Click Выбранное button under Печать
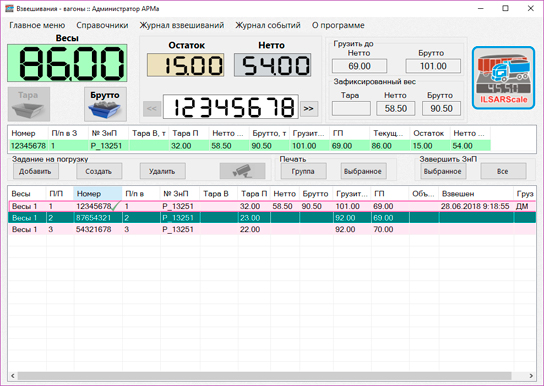Image resolution: width=544 pixels, height=386 pixels. pyautogui.click(x=363, y=171)
